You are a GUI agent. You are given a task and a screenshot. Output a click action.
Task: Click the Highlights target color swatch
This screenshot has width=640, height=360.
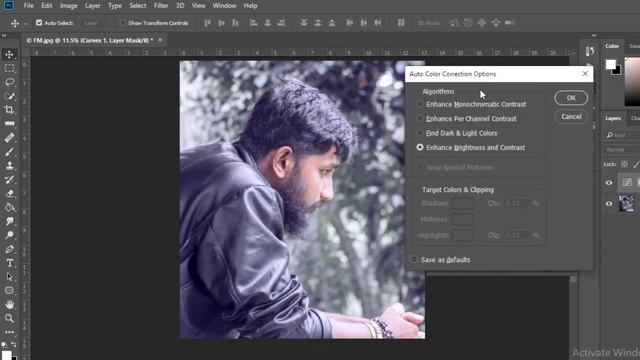[463, 236]
